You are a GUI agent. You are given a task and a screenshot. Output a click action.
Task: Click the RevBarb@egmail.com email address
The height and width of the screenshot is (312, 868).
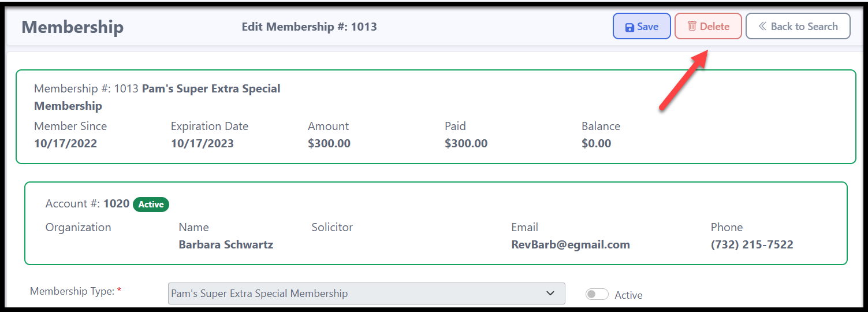point(571,244)
